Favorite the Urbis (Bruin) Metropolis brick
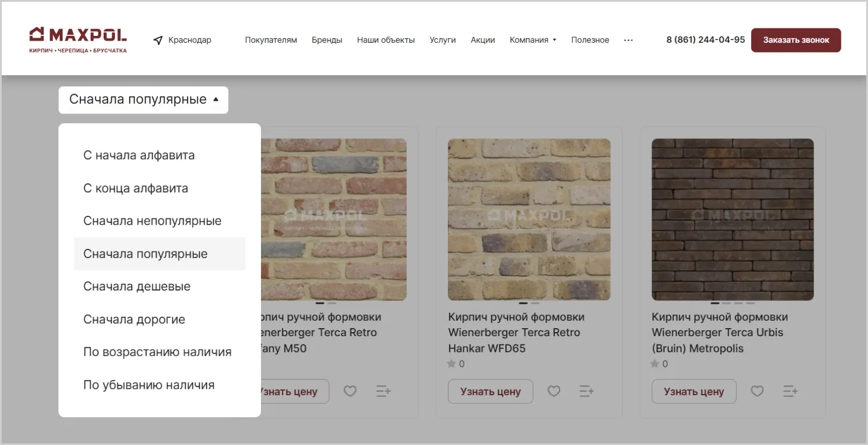The image size is (868, 445). tap(757, 391)
